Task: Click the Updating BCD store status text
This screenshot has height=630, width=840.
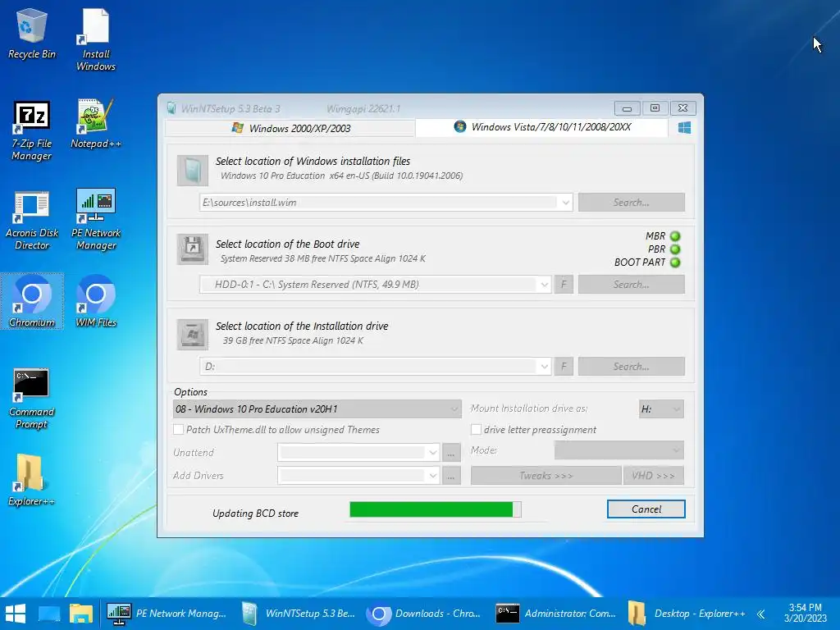Action: pos(256,514)
